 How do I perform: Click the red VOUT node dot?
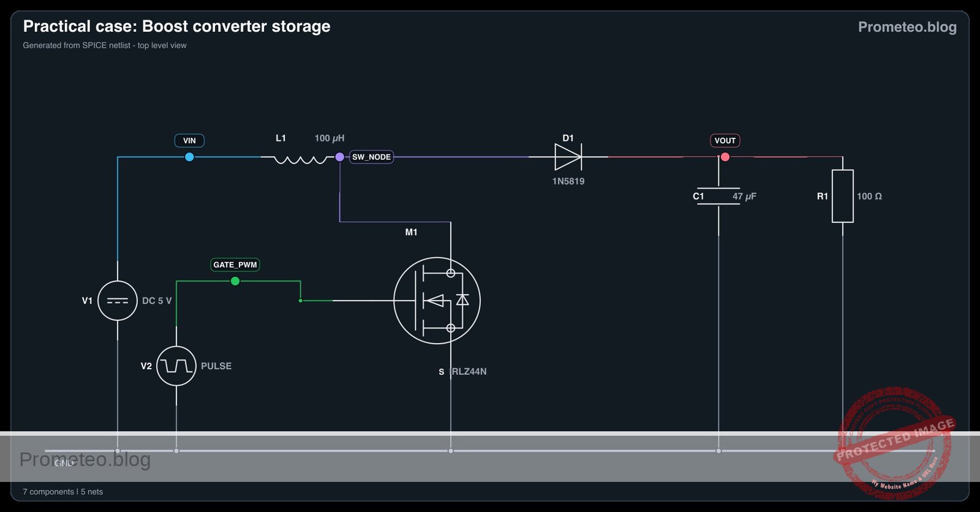tap(725, 157)
